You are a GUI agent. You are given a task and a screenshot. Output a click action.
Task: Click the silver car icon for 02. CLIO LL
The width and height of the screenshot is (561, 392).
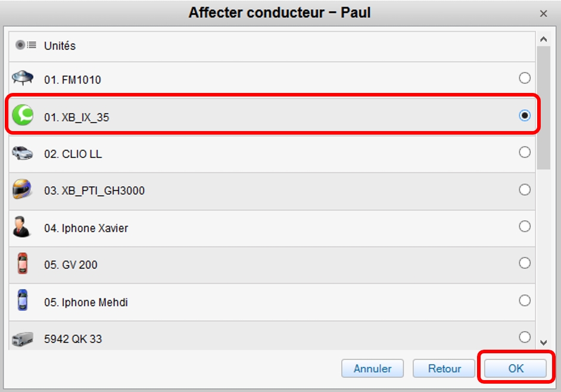[x=22, y=153]
